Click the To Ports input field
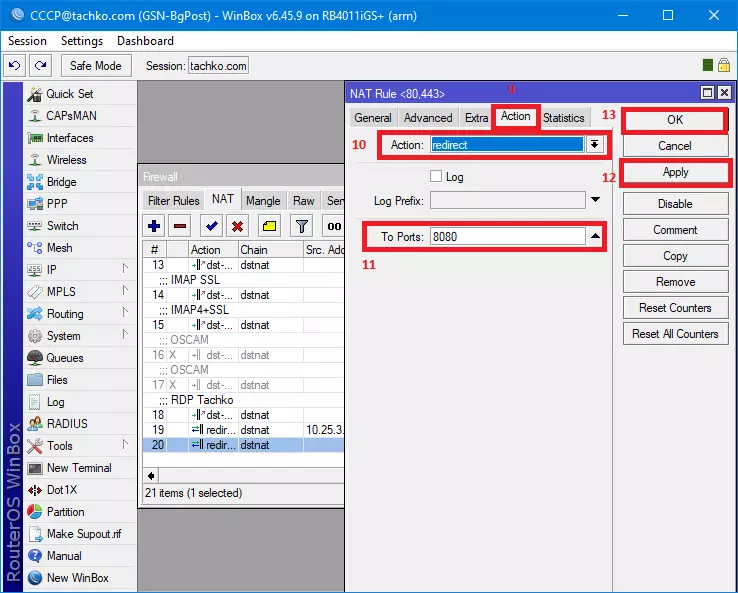 tap(506, 237)
